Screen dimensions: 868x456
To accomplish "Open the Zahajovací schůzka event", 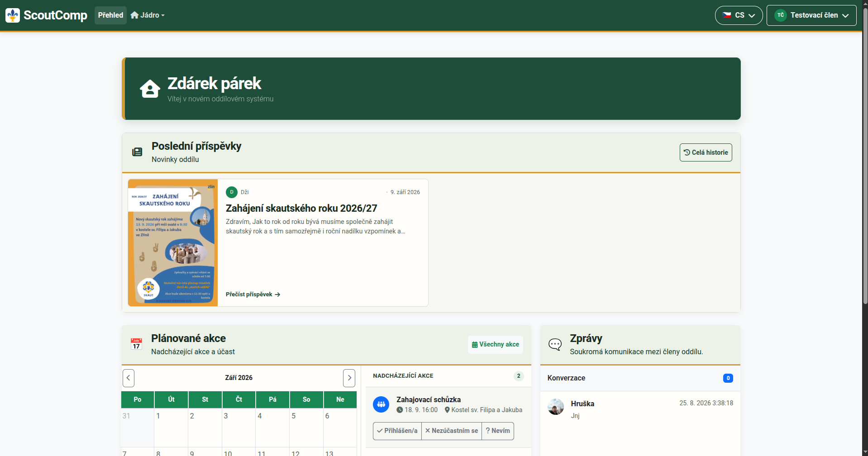I will (429, 399).
